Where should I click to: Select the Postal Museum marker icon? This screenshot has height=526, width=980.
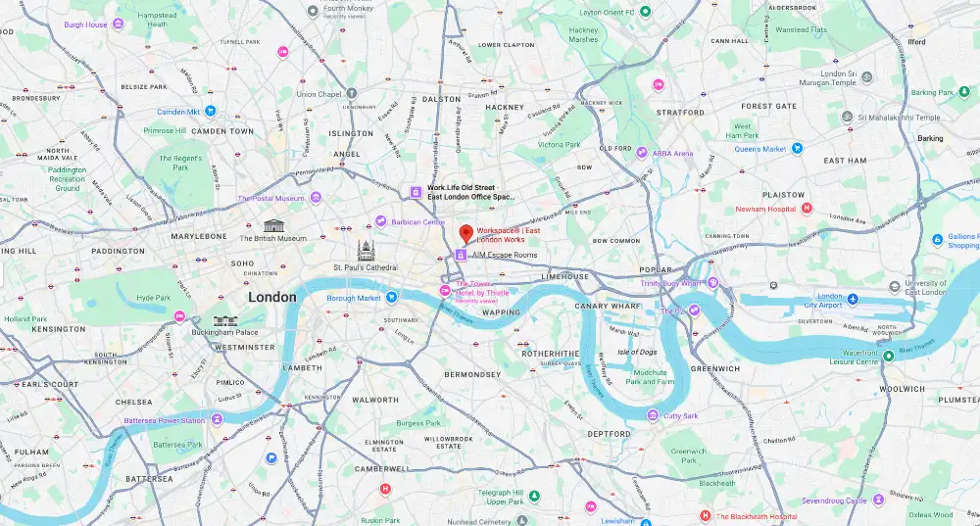(x=316, y=198)
